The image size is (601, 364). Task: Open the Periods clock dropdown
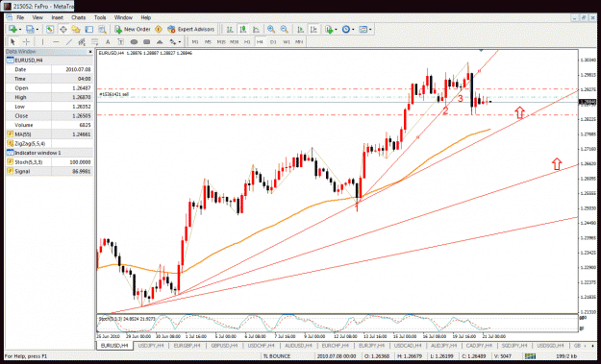(x=348, y=29)
